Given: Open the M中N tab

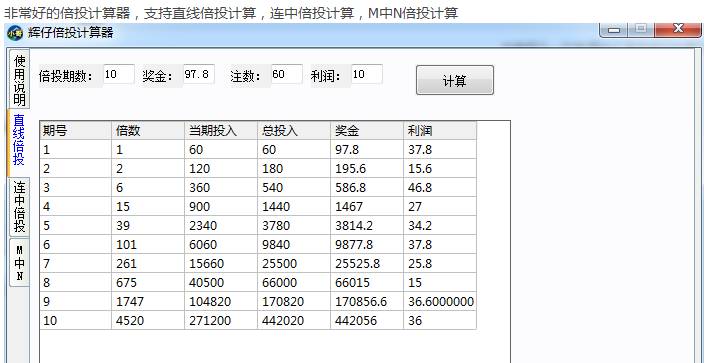Looking at the screenshot, I should tap(19, 263).
